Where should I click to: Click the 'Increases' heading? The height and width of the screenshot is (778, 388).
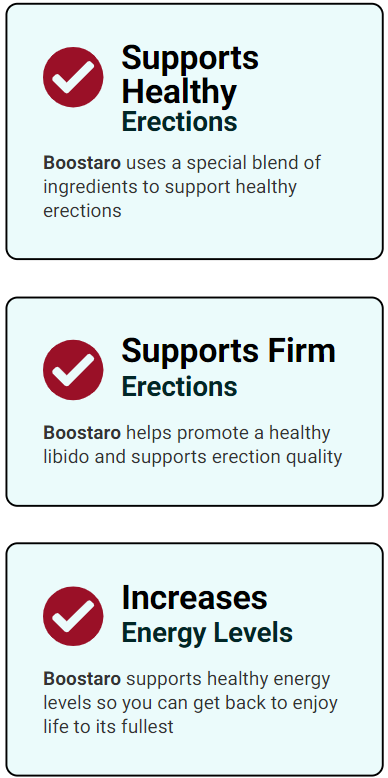click(194, 597)
